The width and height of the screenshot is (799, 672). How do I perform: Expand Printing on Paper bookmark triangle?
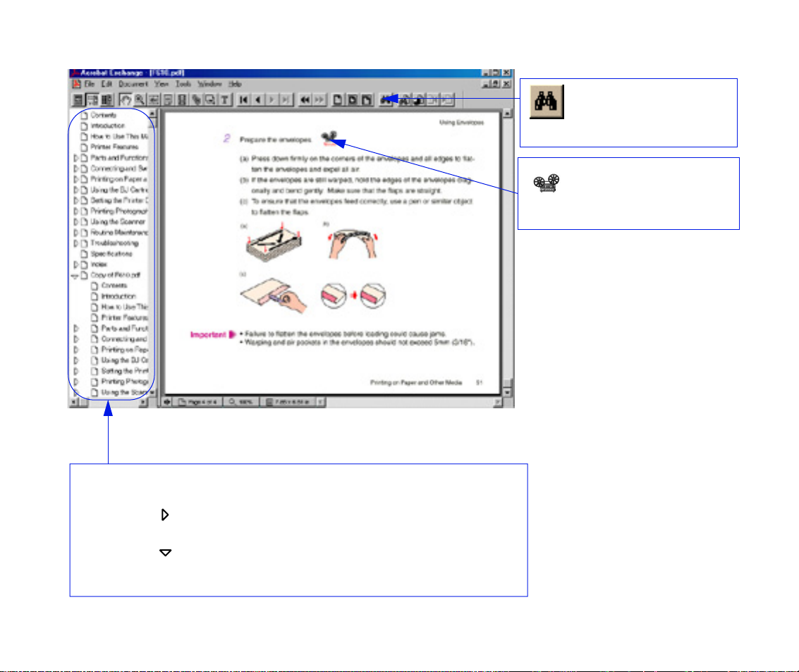(76, 179)
